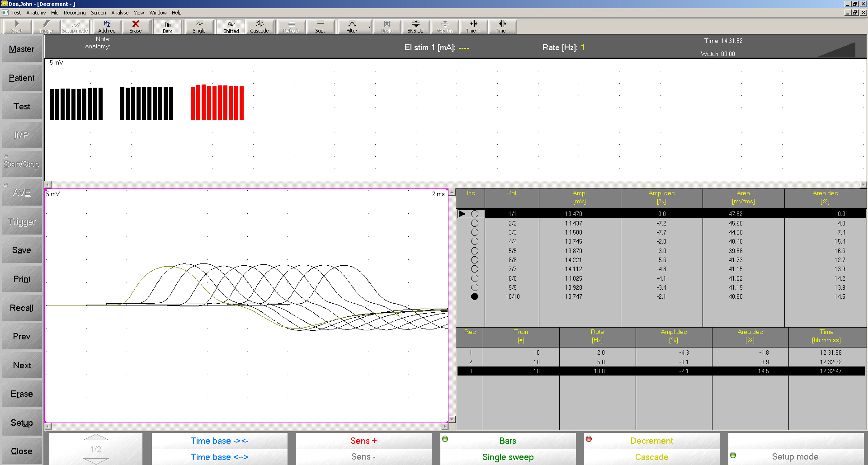The width and height of the screenshot is (868, 465).
Task: Click the SNS Up toolbar icon
Action: (x=415, y=27)
